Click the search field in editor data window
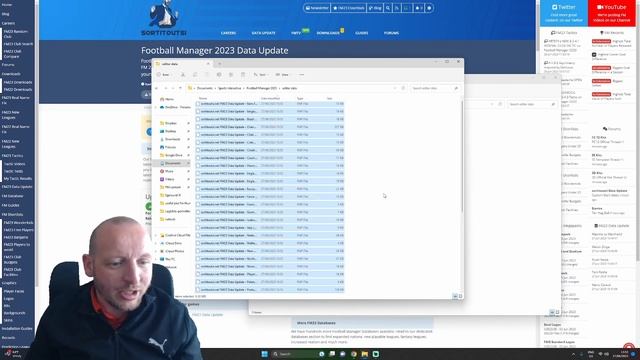The height and width of the screenshot is (360, 640). pyautogui.click(x=435, y=88)
